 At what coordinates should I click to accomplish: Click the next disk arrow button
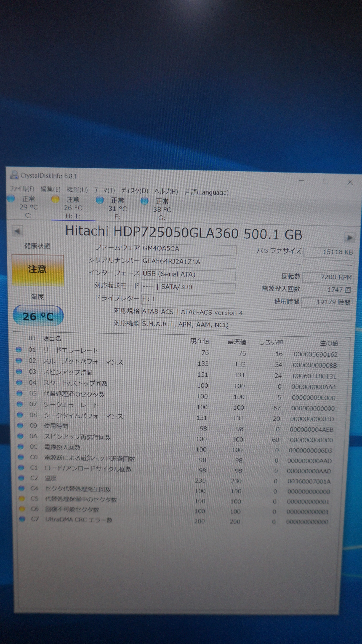(x=350, y=237)
